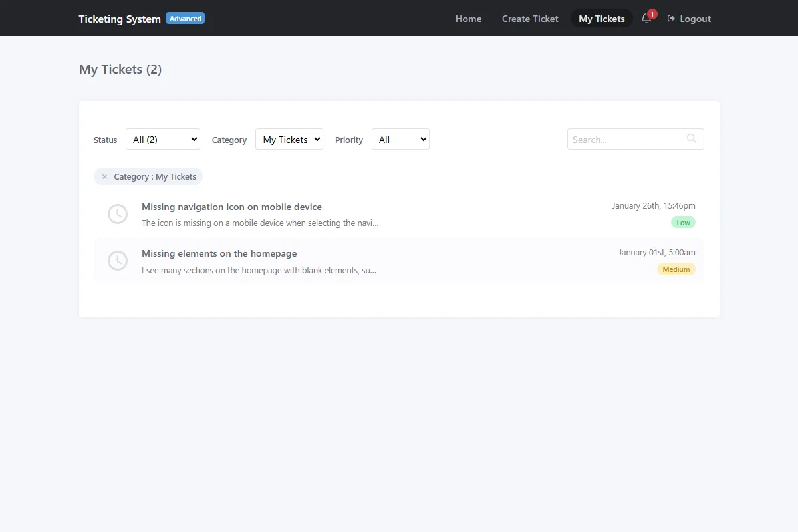Click clock icon of Missing elements ticket
The width and height of the screenshot is (798, 532).
(x=118, y=261)
